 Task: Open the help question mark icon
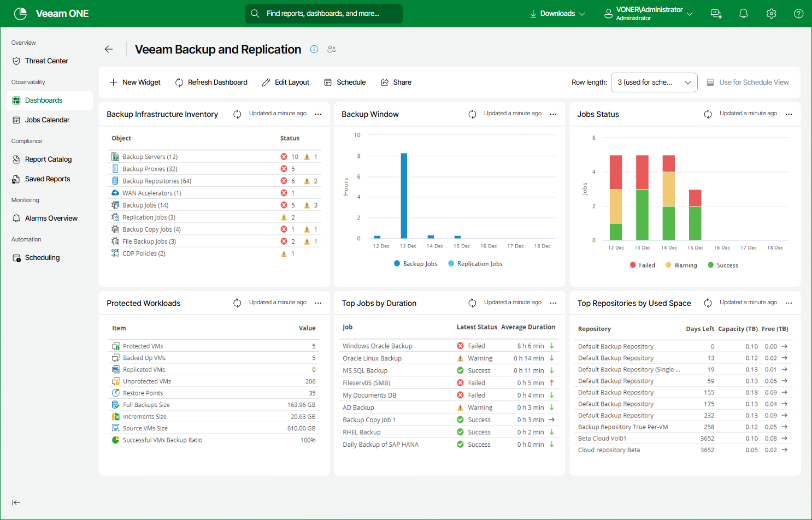[x=798, y=14]
